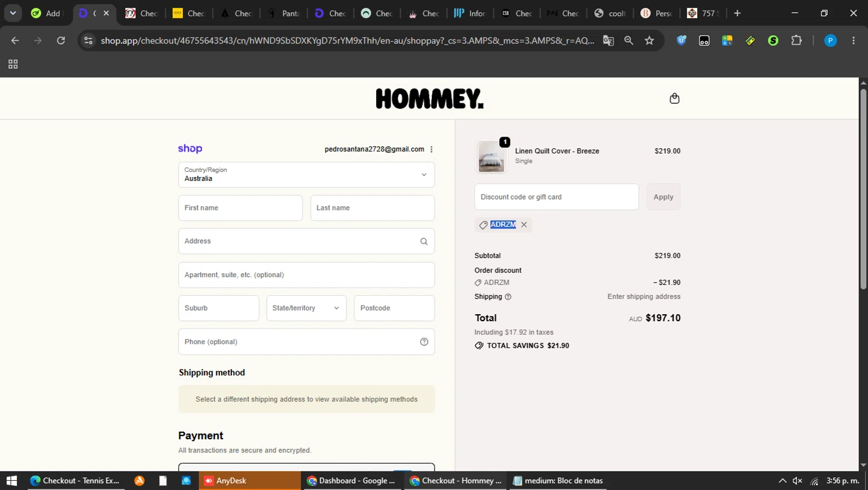The image size is (868, 490).
Task: Click the Shop Pay logo
Action: point(190,149)
